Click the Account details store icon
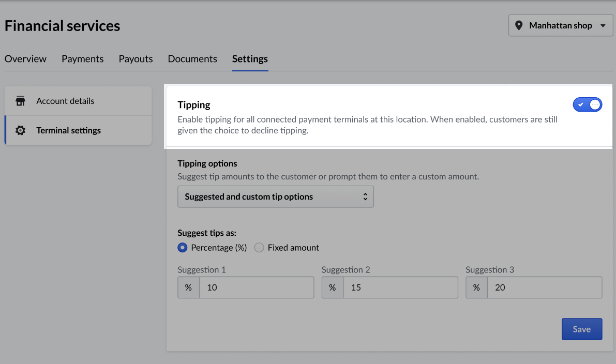This screenshot has height=364, width=616. point(21,101)
